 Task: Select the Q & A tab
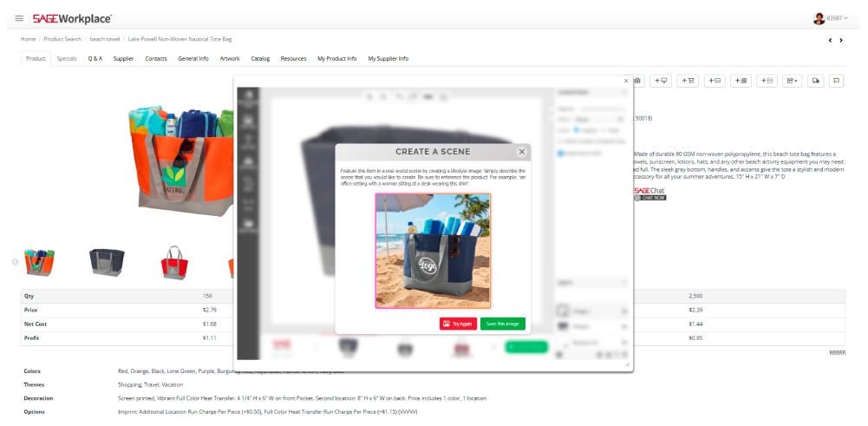95,59
